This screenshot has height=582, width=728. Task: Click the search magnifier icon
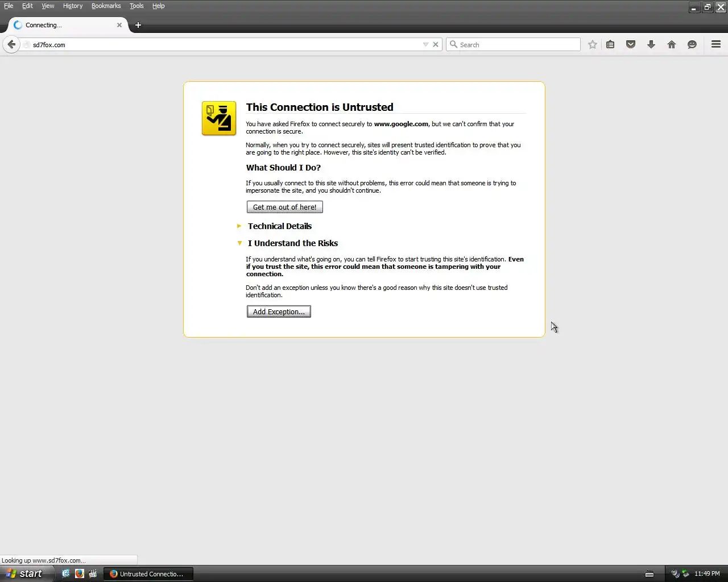453,44
